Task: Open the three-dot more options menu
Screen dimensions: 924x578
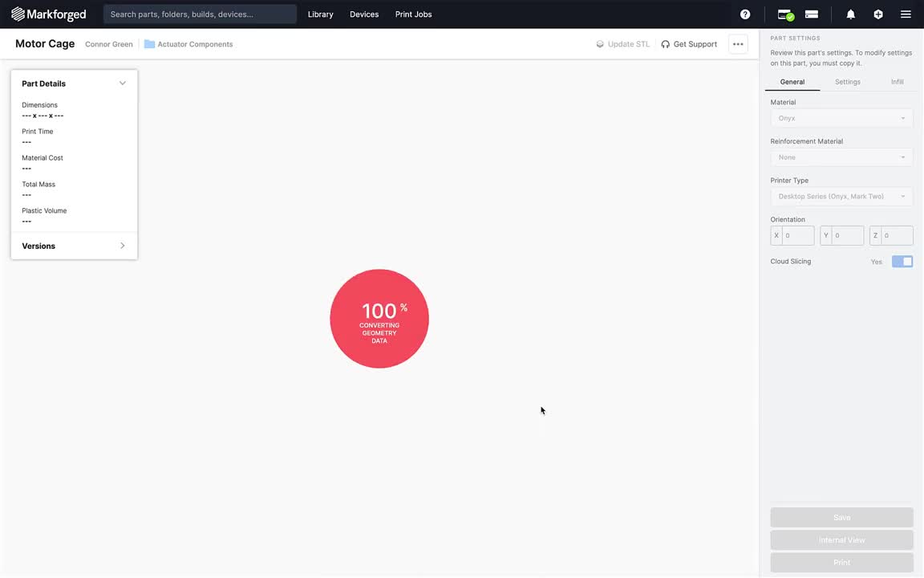Action: pyautogui.click(x=738, y=44)
